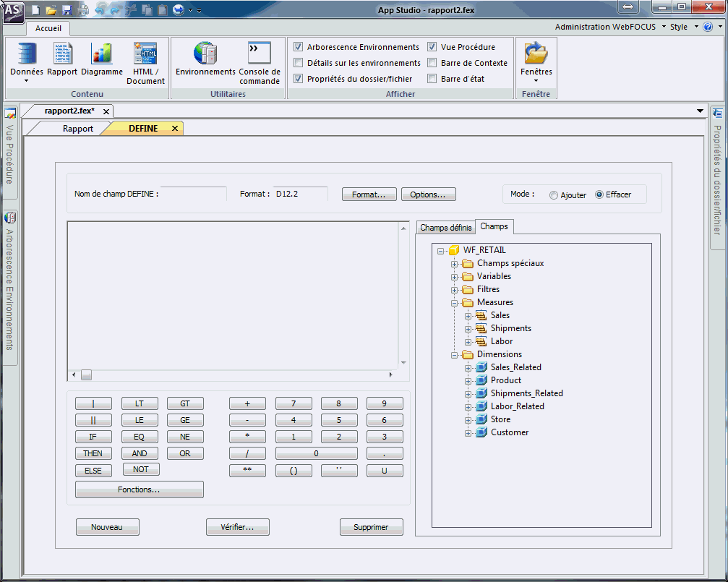The height and width of the screenshot is (582, 728).
Task: Click the Arborescence Environnements side panel icon
Action: 9,218
